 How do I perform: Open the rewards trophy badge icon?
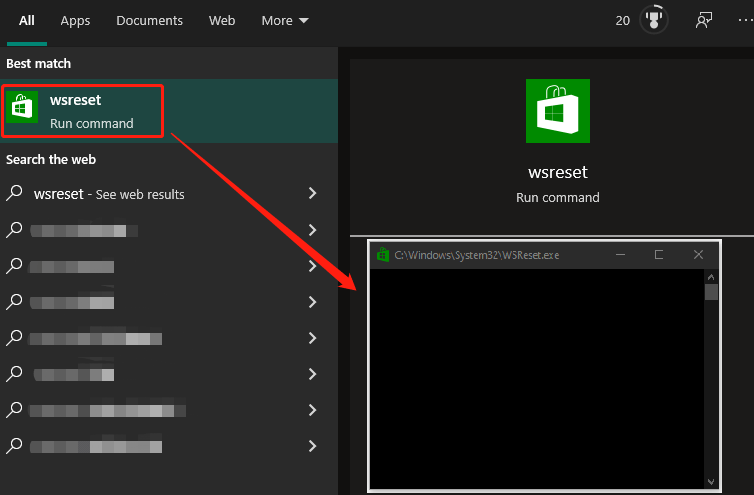(653, 20)
